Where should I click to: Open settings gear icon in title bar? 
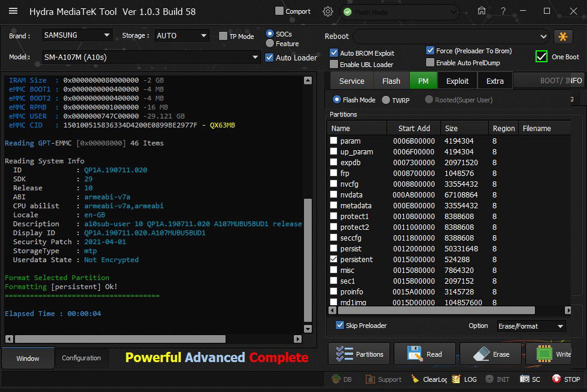coord(328,11)
